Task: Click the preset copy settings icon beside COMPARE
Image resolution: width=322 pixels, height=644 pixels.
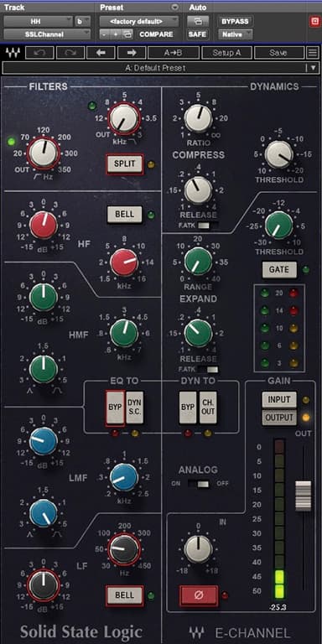Action: [128, 34]
